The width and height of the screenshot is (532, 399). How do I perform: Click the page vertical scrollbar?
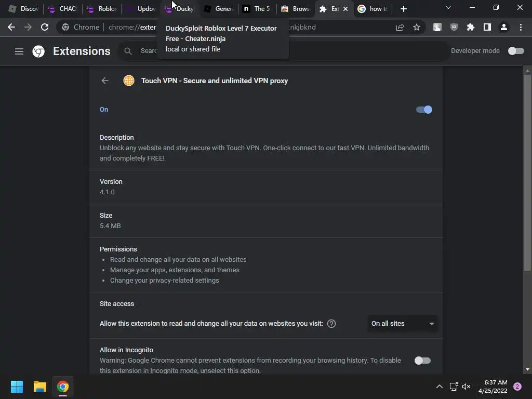pos(527,172)
